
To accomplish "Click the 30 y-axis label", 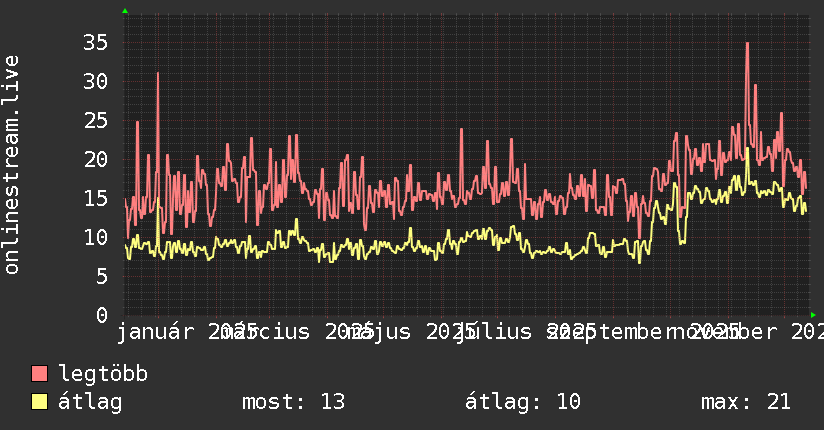I will click(95, 81).
